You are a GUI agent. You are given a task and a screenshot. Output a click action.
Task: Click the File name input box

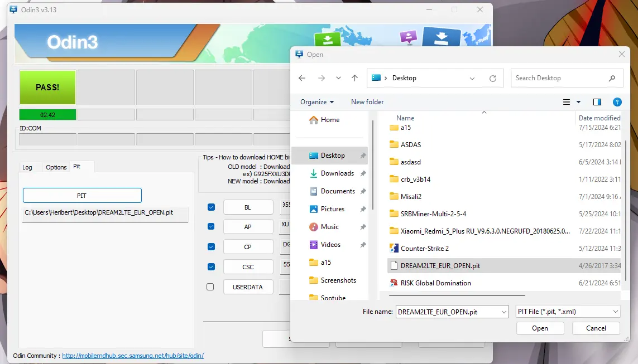[x=448, y=312]
